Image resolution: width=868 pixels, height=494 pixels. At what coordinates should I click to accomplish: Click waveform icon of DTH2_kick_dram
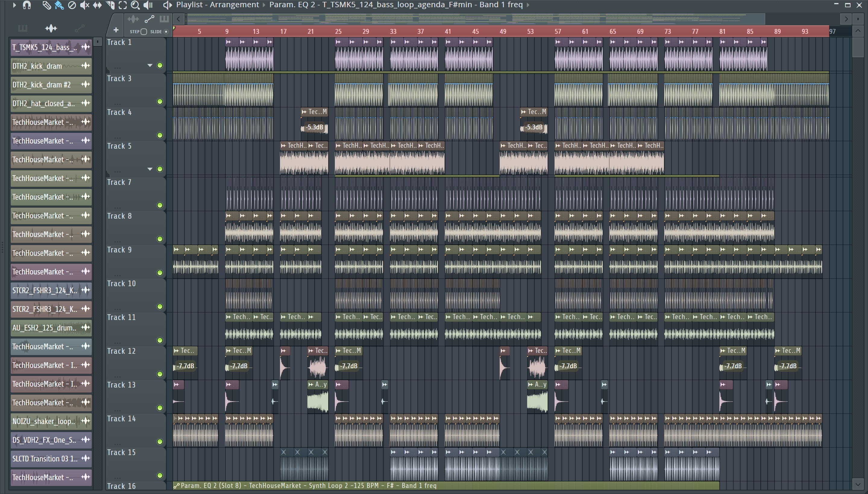click(86, 66)
